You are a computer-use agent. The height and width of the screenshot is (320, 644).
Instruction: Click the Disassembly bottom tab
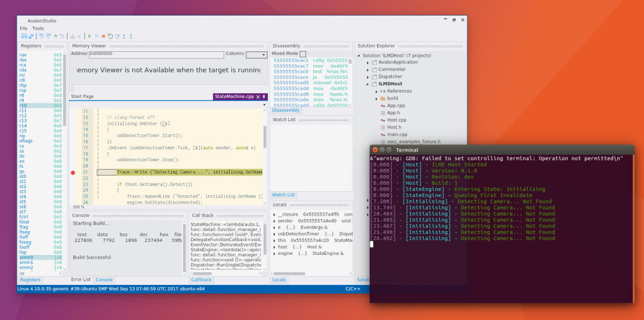coord(286,110)
